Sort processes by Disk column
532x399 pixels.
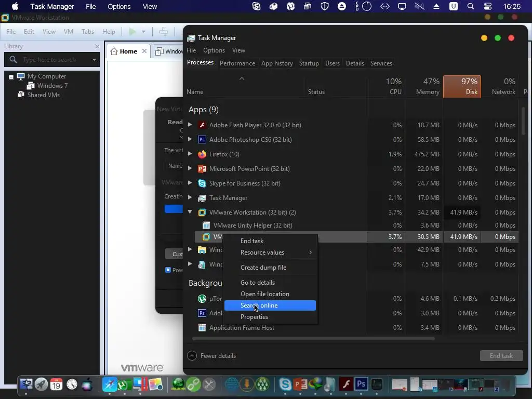462,87
